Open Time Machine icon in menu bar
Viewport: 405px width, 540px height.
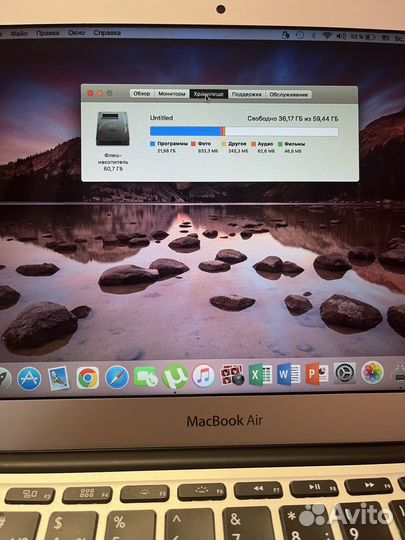[300, 35]
